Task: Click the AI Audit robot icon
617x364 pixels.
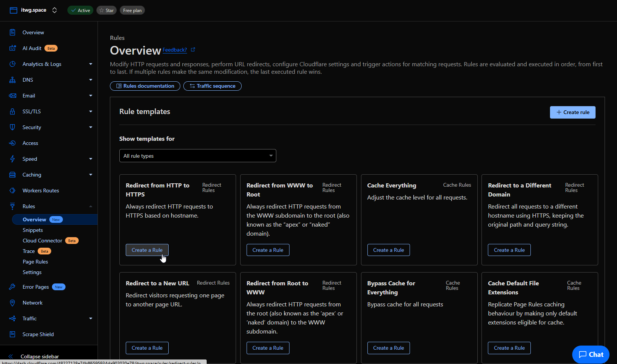Action: click(x=12, y=48)
